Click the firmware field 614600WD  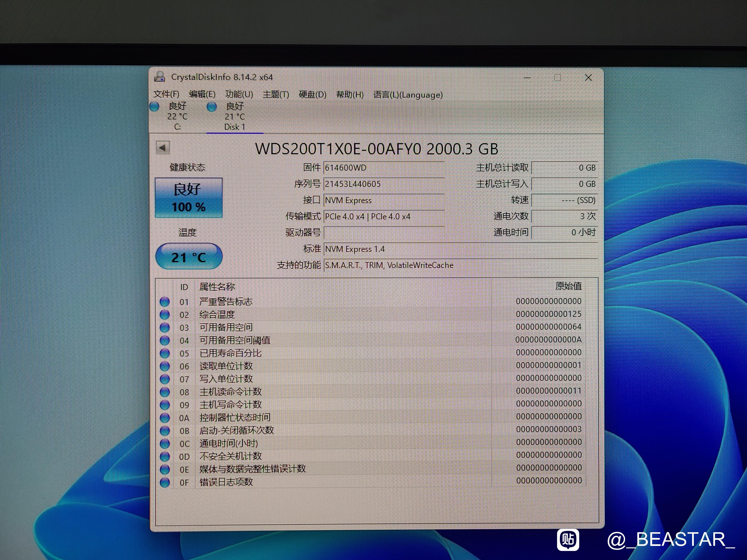tap(384, 168)
